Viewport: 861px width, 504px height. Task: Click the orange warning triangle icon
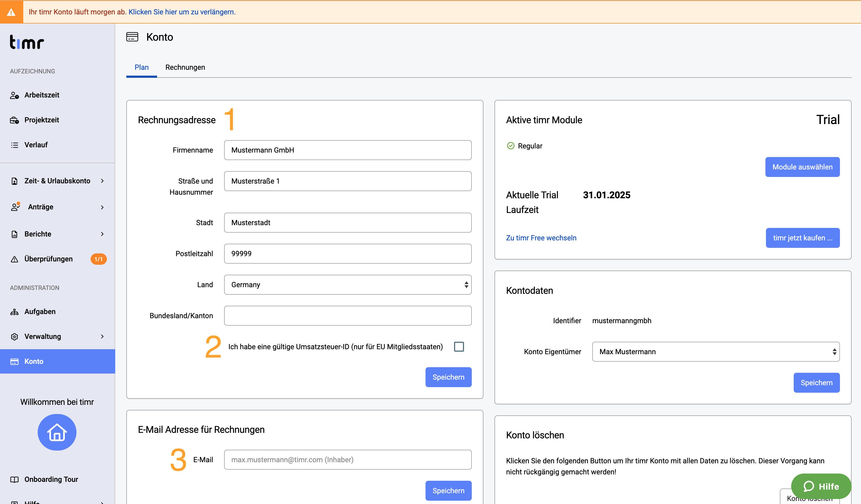pyautogui.click(x=11, y=12)
